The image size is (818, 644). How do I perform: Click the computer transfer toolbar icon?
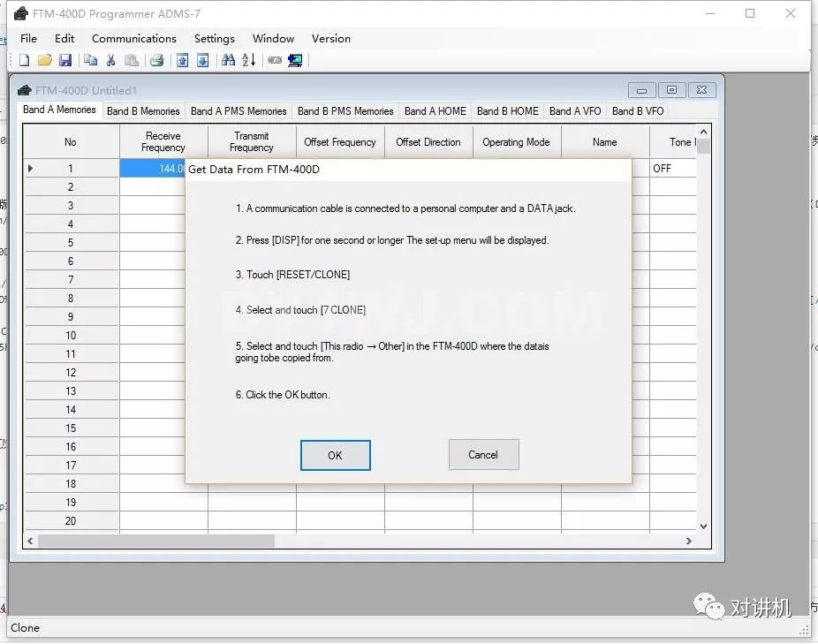pyautogui.click(x=295, y=60)
